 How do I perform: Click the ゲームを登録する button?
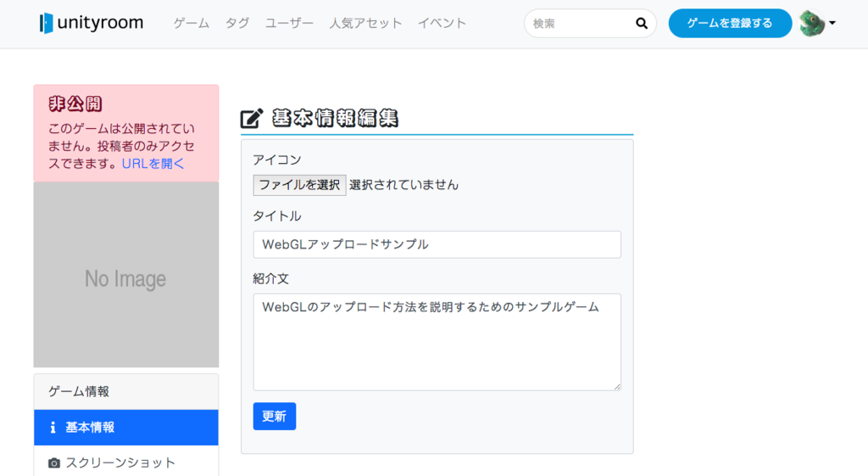[x=730, y=23]
